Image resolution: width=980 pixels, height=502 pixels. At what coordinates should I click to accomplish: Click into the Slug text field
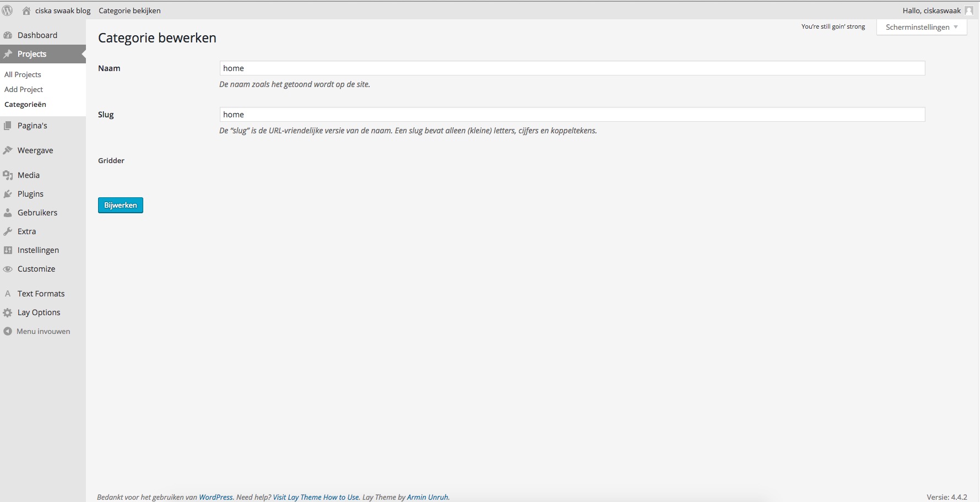click(572, 115)
